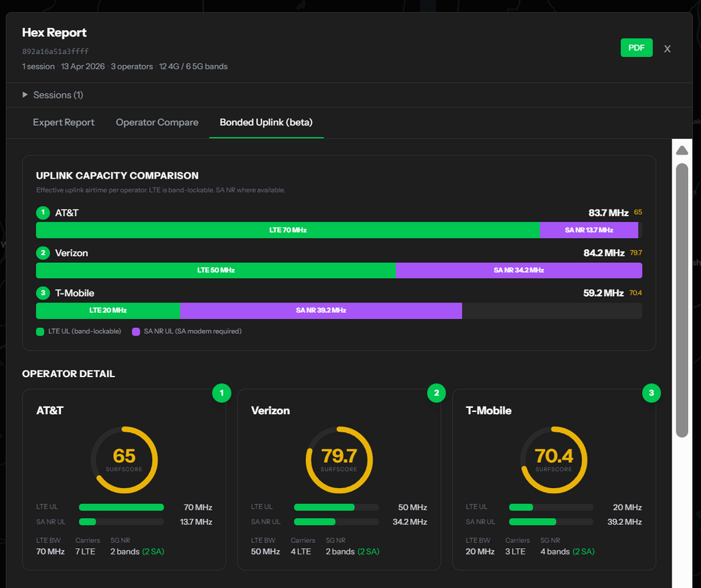Click the AT&T 65 Surfscore gauge
Screen dimensions: 701x588
click(125, 460)
